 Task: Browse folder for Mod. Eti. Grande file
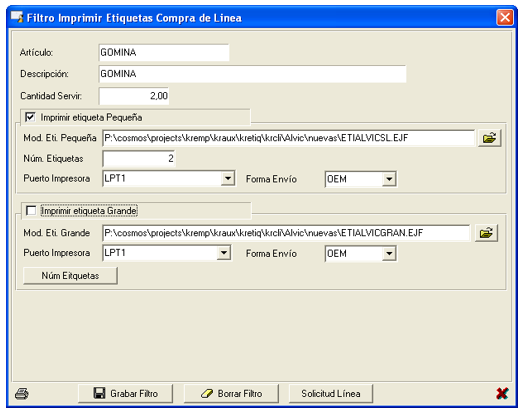pyautogui.click(x=486, y=233)
